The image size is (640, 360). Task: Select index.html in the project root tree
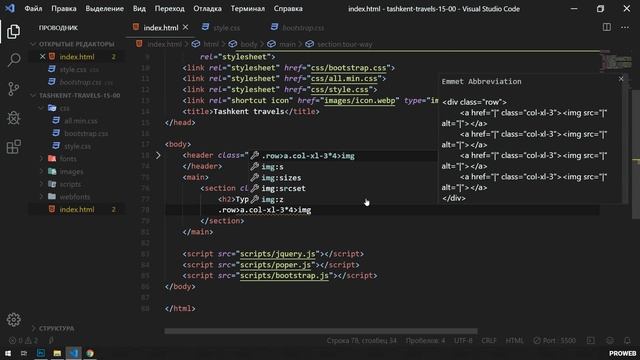click(x=77, y=209)
